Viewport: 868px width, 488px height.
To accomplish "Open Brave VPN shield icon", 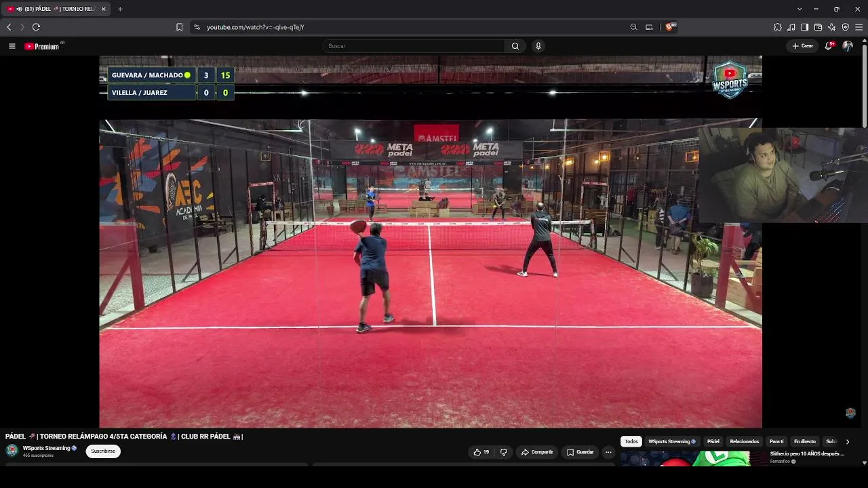I will click(845, 27).
